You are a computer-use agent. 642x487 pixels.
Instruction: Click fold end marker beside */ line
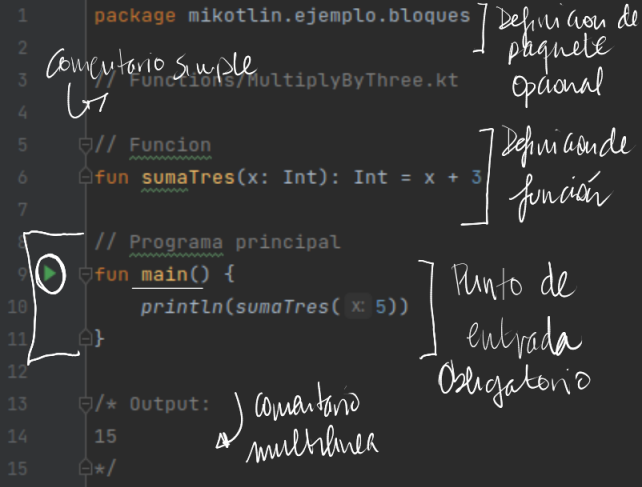[x=85, y=467]
